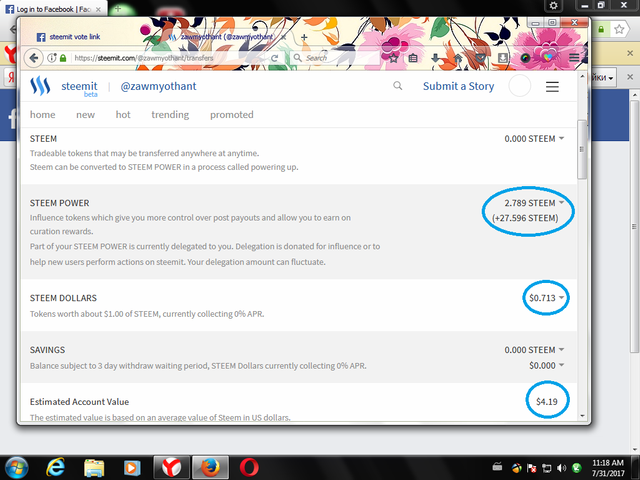Select Log in to Facebook tab in back window
This screenshot has width=640, height=480.
click(53, 9)
